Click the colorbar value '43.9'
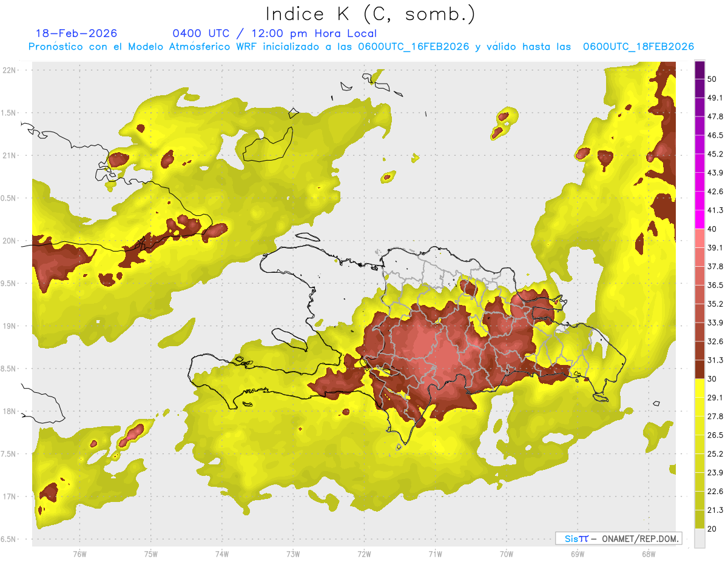The width and height of the screenshot is (728, 562). coord(715,173)
